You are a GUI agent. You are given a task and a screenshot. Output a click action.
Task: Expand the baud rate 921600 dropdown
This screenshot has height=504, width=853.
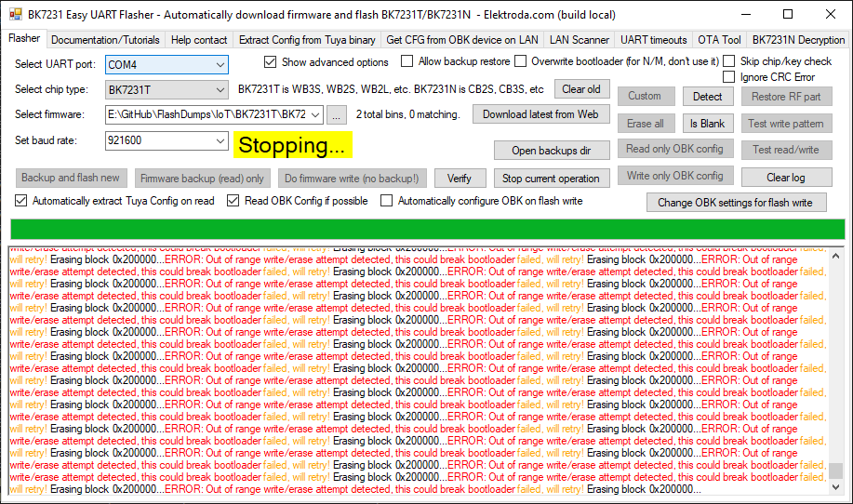coord(220,140)
